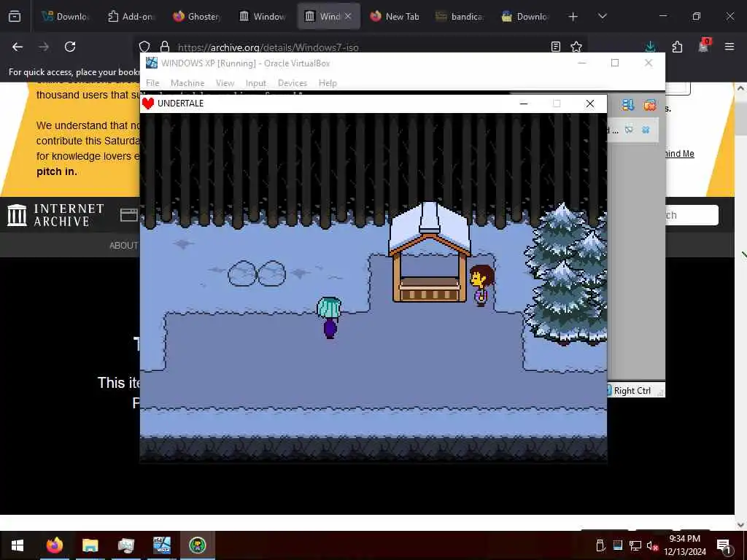747x560 pixels.
Task: Switch to inactive Window archive tab
Action: [263, 17]
